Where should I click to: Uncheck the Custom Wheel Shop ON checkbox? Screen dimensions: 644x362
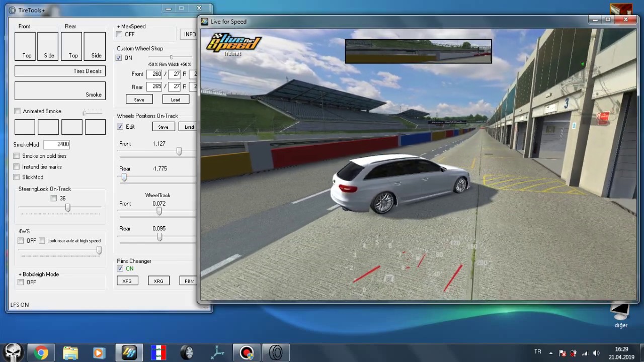(x=119, y=58)
